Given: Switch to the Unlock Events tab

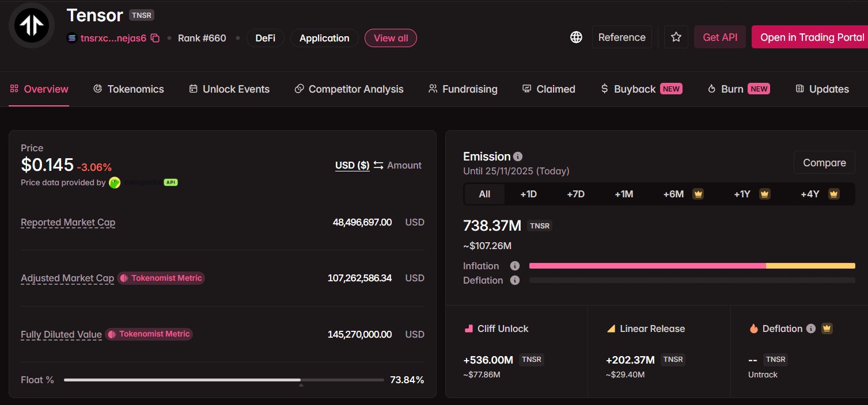Looking at the screenshot, I should pos(229,89).
